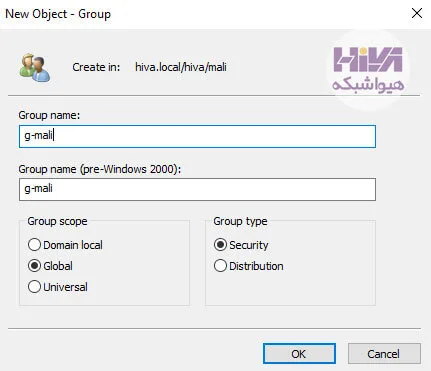
Task: Click the 'New Object - Group' title text
Action: click(58, 14)
